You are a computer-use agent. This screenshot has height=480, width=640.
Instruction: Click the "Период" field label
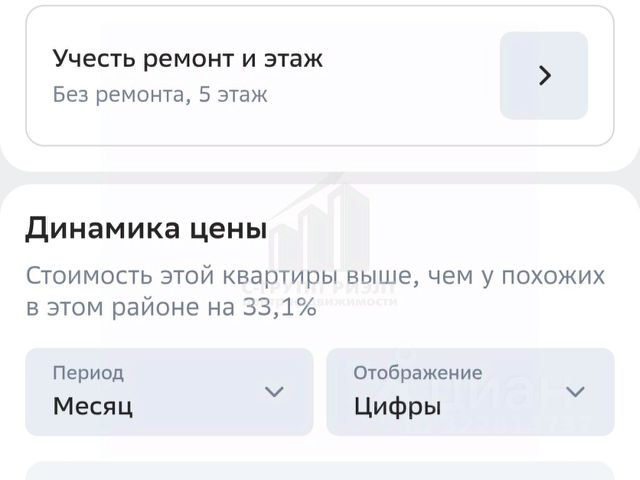[x=88, y=373]
